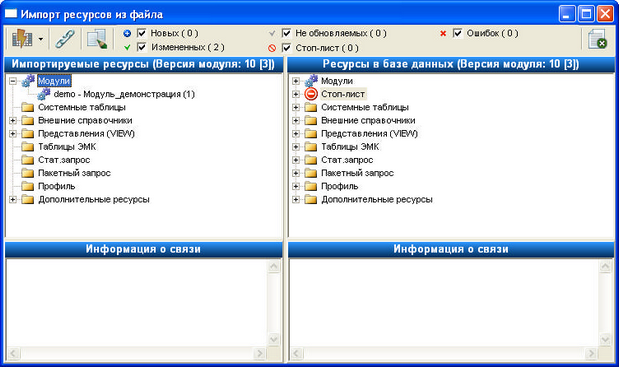
Task: Maximize the Импорт ресурсов из файла window
Action: click(x=586, y=14)
